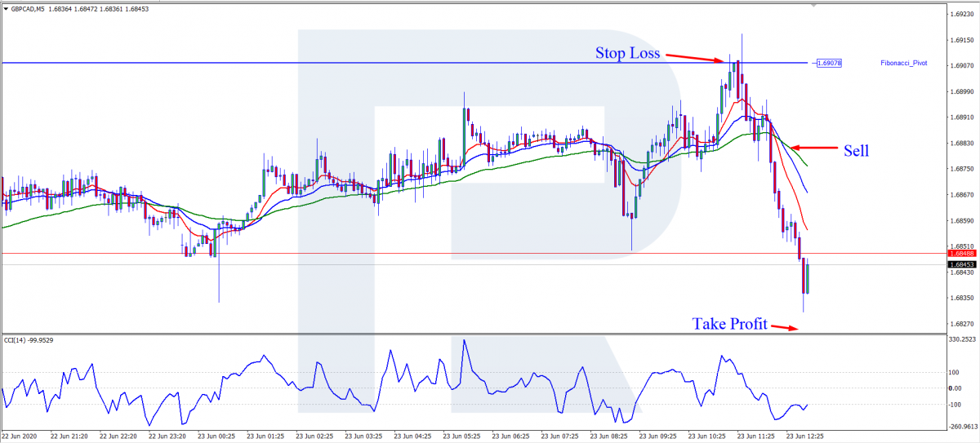Viewport: 980px width, 443px height.
Task: Select the red arrow beside the Sell label
Action: 815,148
